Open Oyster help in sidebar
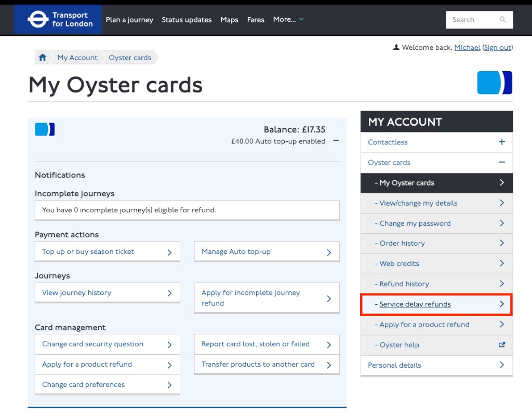Screen dimensions: 532x417 (436, 345)
